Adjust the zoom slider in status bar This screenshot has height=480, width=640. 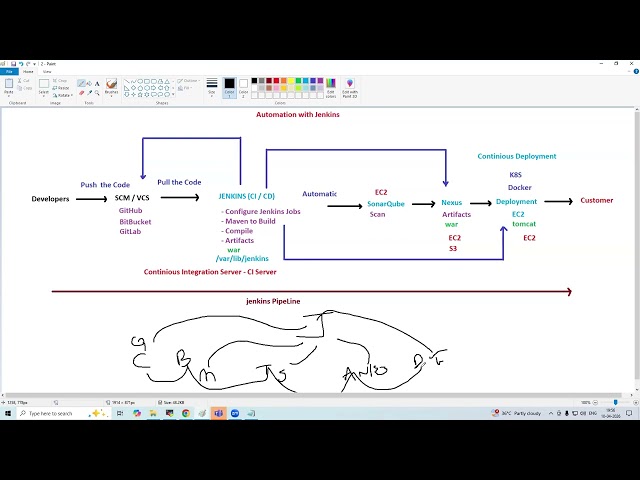(616, 402)
